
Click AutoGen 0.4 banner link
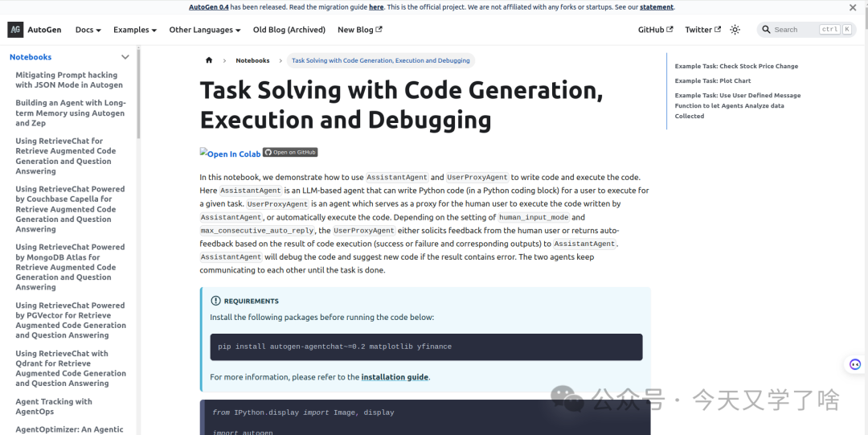209,7
